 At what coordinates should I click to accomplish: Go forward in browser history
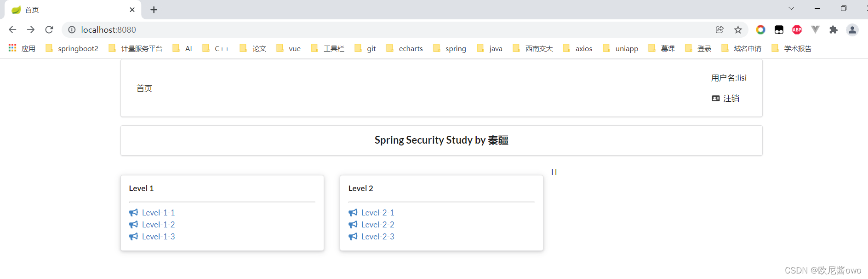(31, 29)
